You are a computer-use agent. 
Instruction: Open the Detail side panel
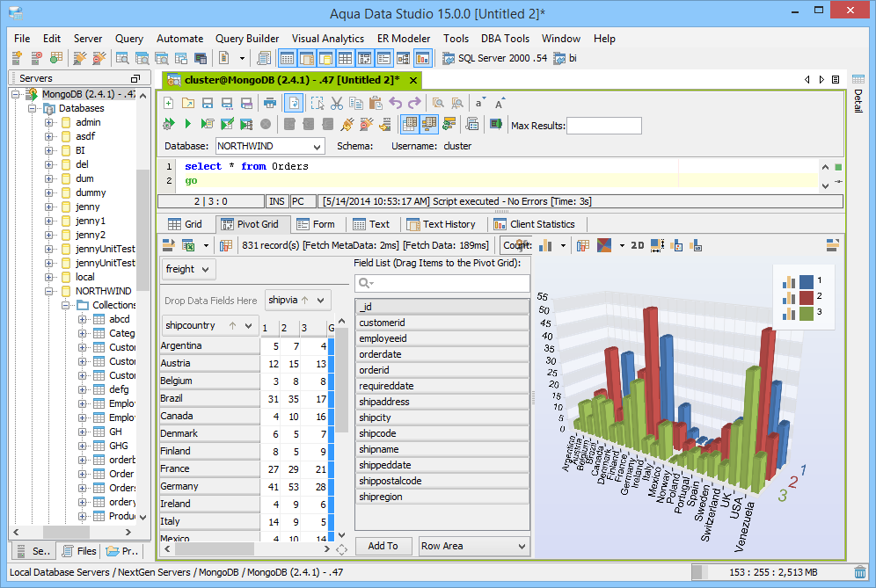(x=858, y=94)
